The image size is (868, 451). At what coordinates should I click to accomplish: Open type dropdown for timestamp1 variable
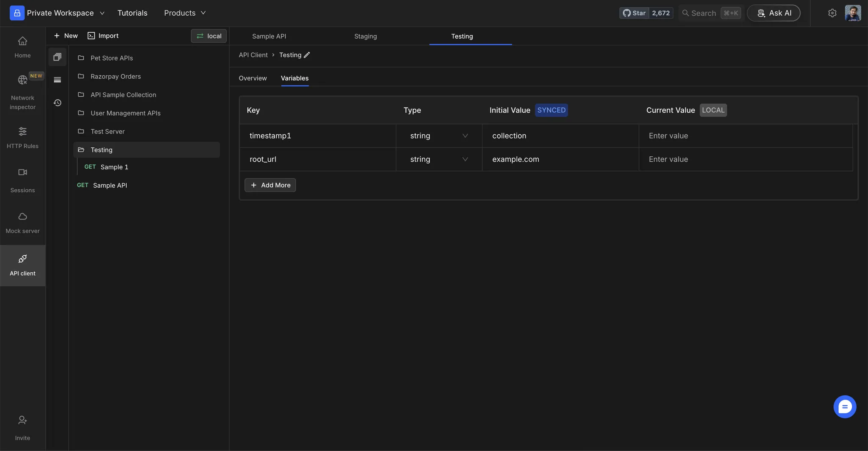click(439, 136)
